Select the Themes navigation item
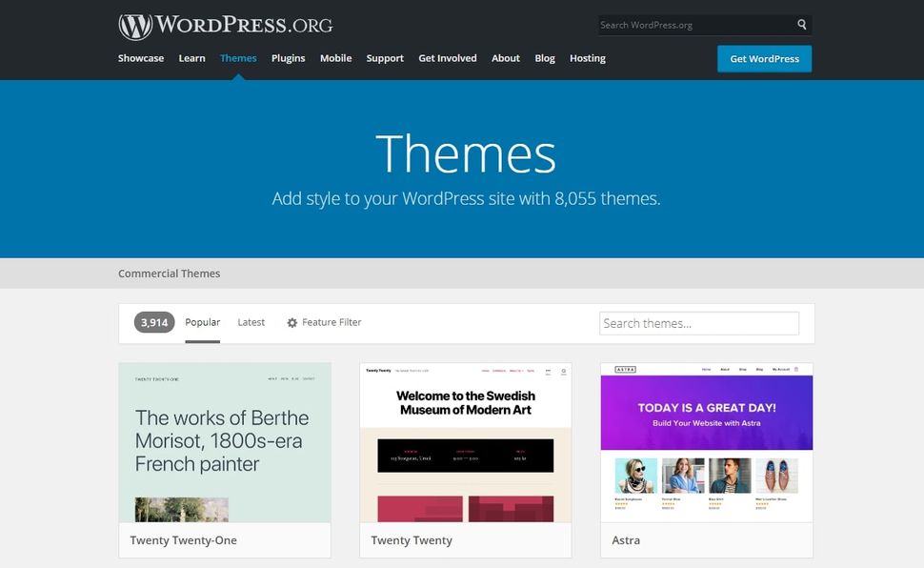The width and height of the screenshot is (924, 568). 238,58
